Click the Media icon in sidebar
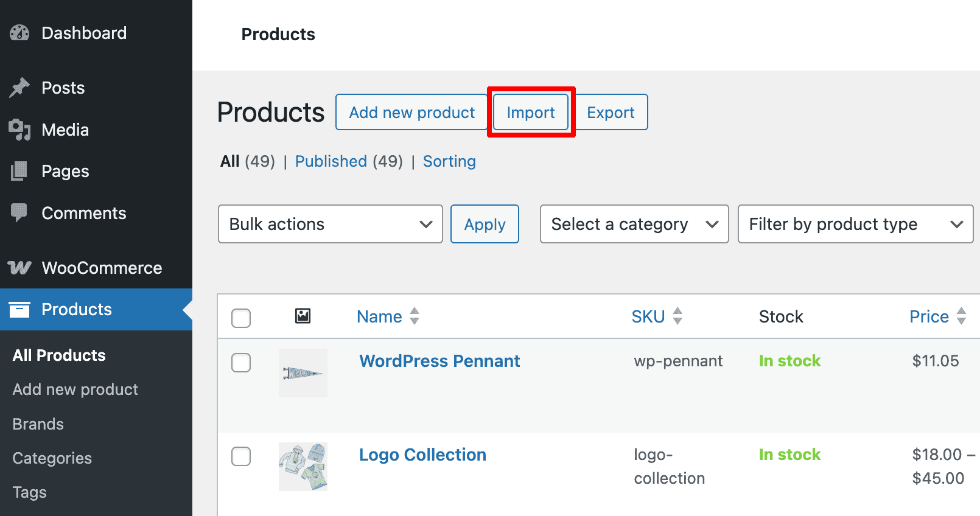The image size is (980, 516). 19,130
